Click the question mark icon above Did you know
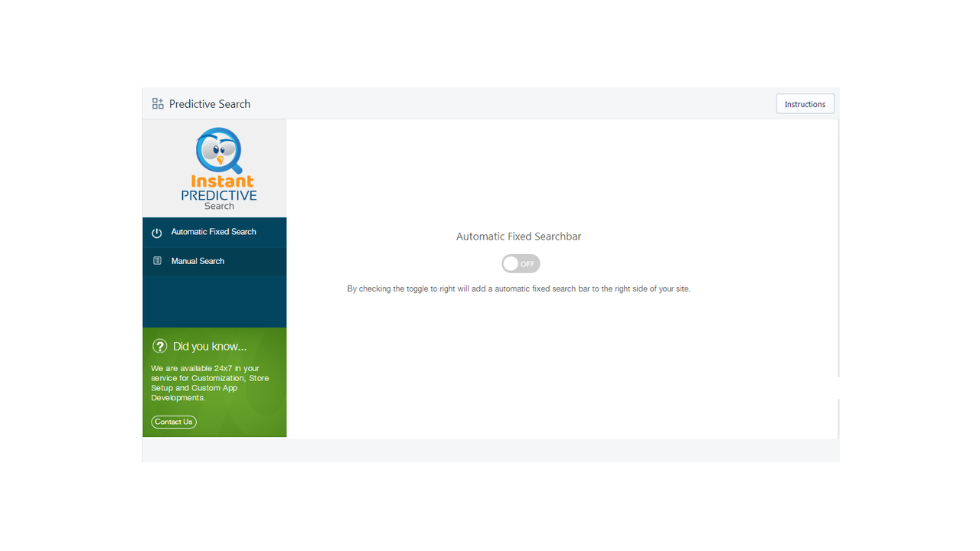This screenshot has width=980, height=551. (x=160, y=345)
